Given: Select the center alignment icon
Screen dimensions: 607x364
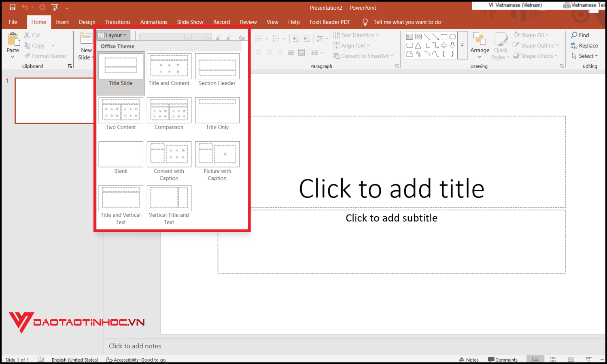Looking at the screenshot, I should [x=269, y=53].
